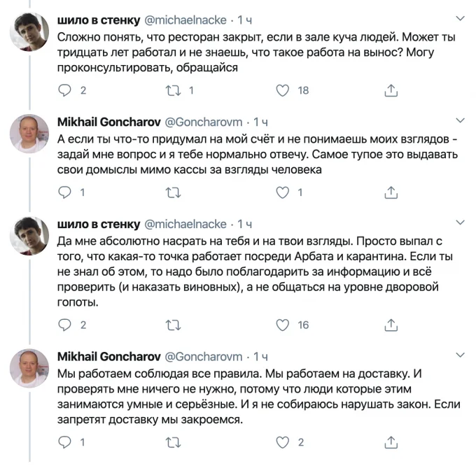The width and height of the screenshot is (476, 466).
Task: View шило в стенку avatar in the third tweet
Action: pyautogui.click(x=29, y=236)
